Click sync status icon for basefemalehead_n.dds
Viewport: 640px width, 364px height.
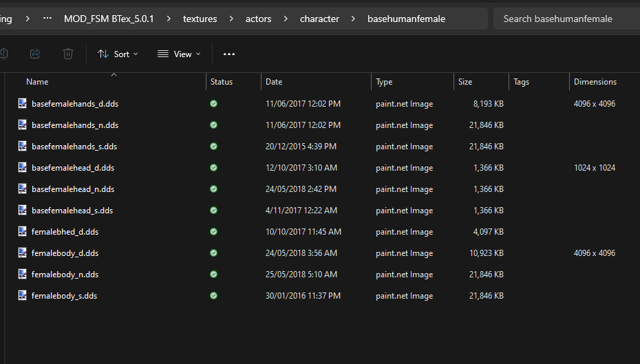click(x=213, y=189)
